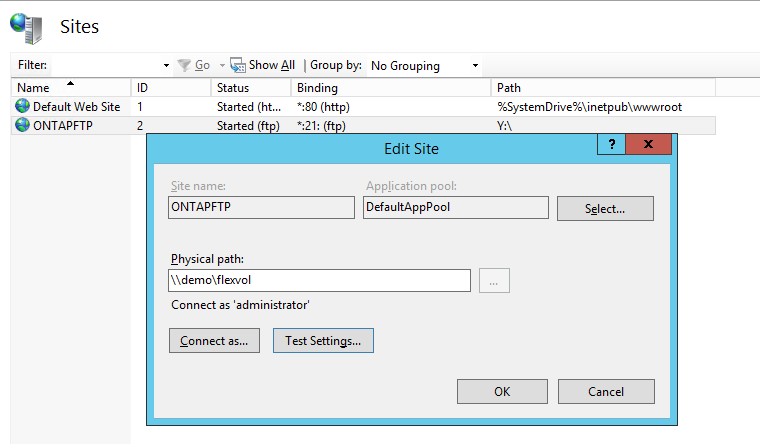Click the physical path browse ellipsis button
Screen dimensions: 760x444
click(x=494, y=281)
